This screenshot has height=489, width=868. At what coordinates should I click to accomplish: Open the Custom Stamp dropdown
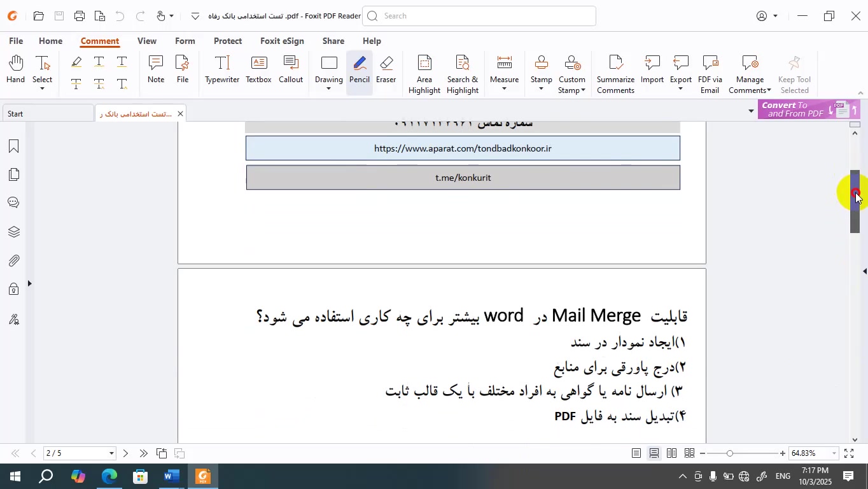click(x=583, y=90)
